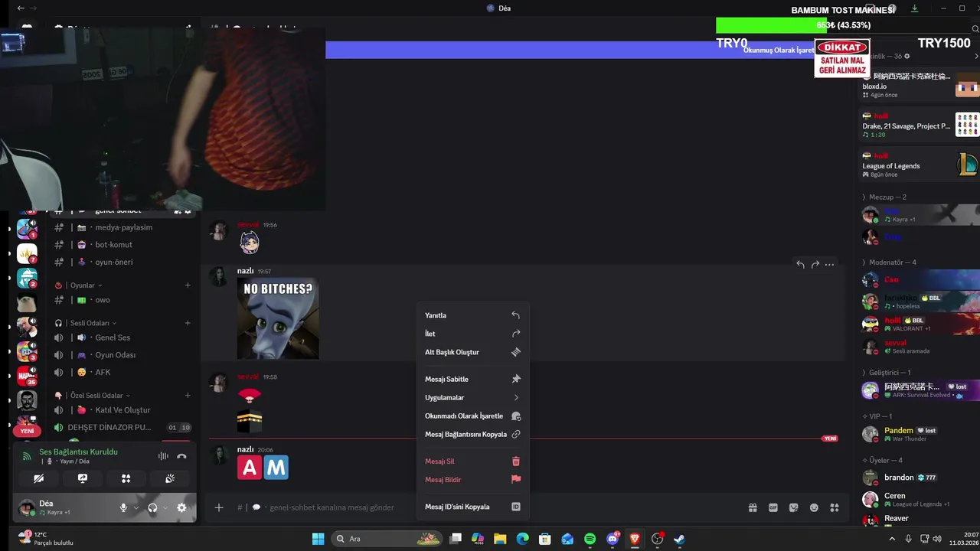This screenshot has height=551, width=980.
Task: Click the plus attachment button
Action: [x=219, y=507]
